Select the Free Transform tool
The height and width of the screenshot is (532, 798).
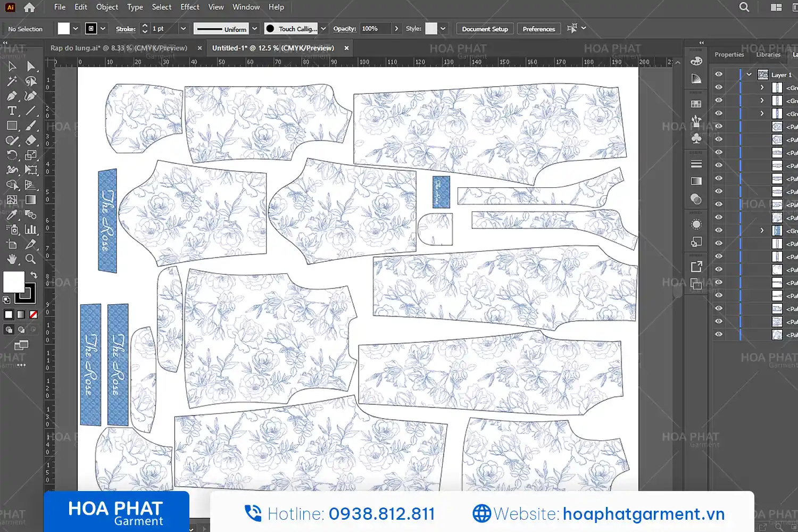click(31, 170)
